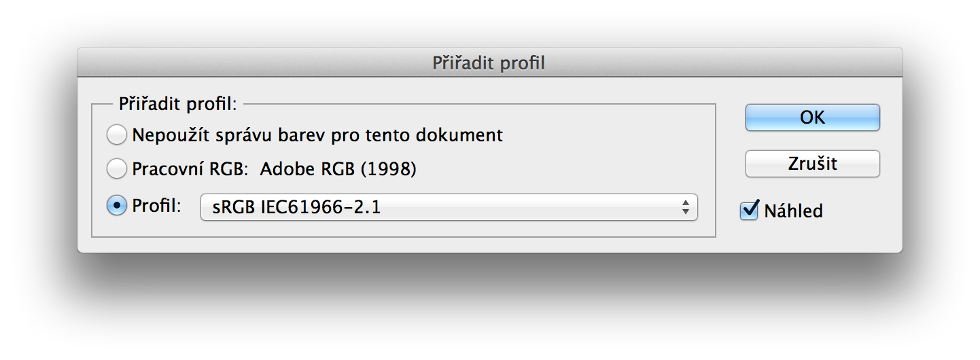980x360 pixels.
Task: Click the empty circle beside Nepoužít správu barev
Action: 117,134
